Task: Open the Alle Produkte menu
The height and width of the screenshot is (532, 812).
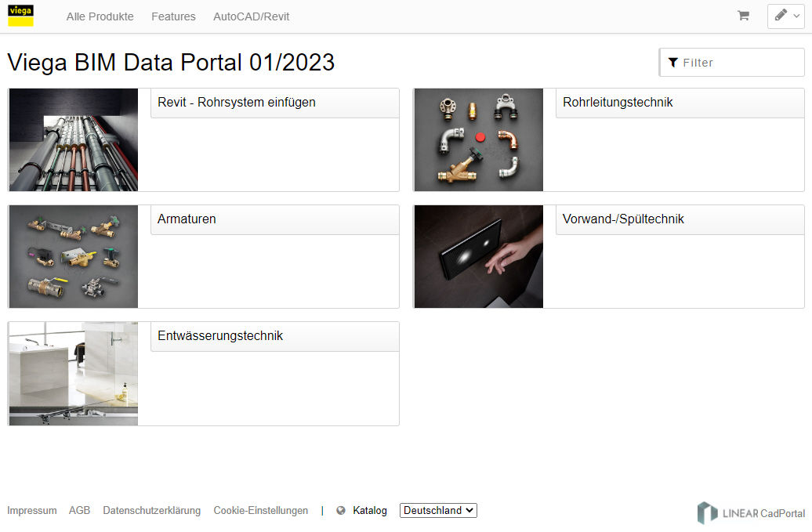Action: click(100, 16)
